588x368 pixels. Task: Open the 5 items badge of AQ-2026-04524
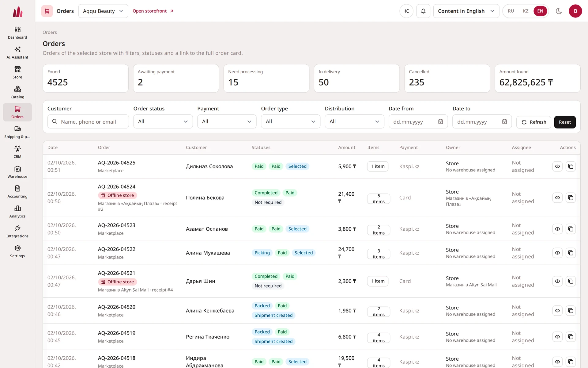tap(379, 199)
